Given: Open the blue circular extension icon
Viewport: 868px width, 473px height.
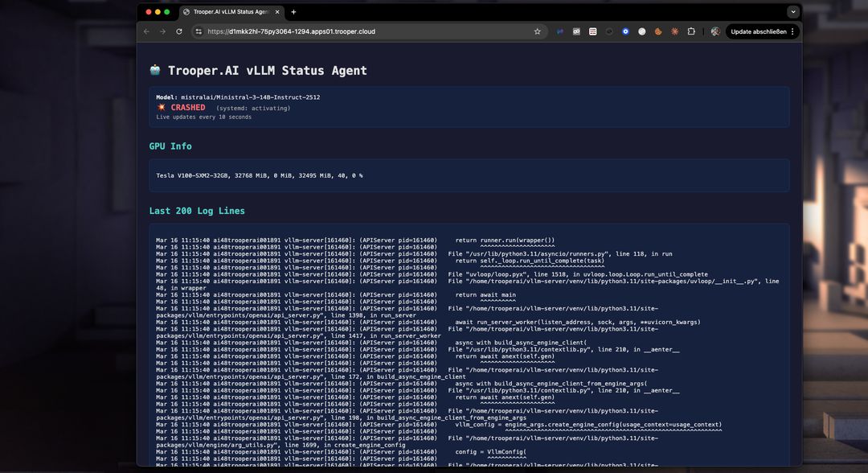Looking at the screenshot, I should click(x=625, y=31).
